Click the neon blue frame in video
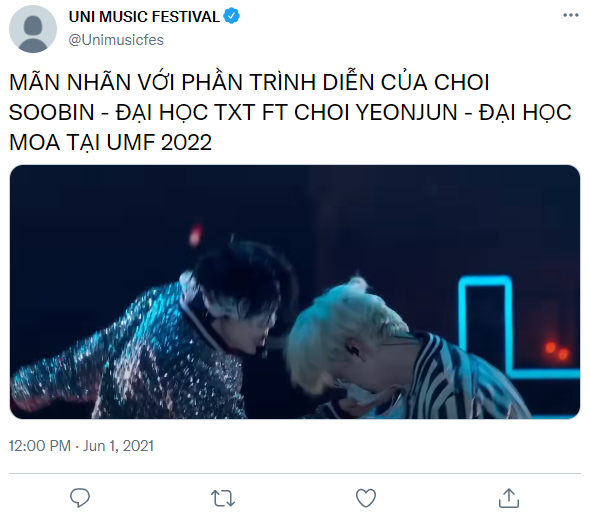The height and width of the screenshot is (519, 589). pos(517,327)
